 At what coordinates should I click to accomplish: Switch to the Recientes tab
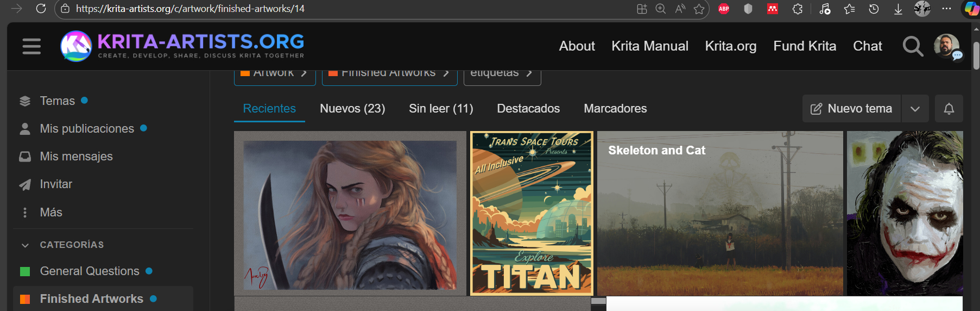[x=269, y=109]
